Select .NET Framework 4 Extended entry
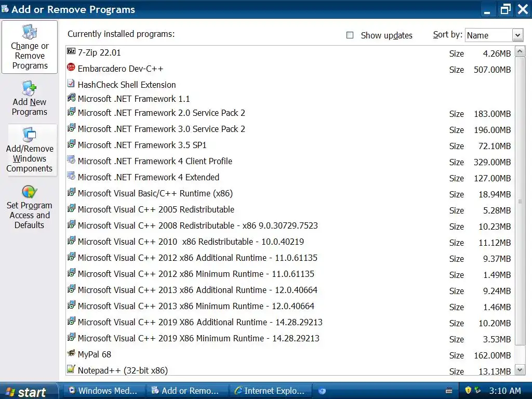Screen dimensions: 532x399 pos(148,177)
